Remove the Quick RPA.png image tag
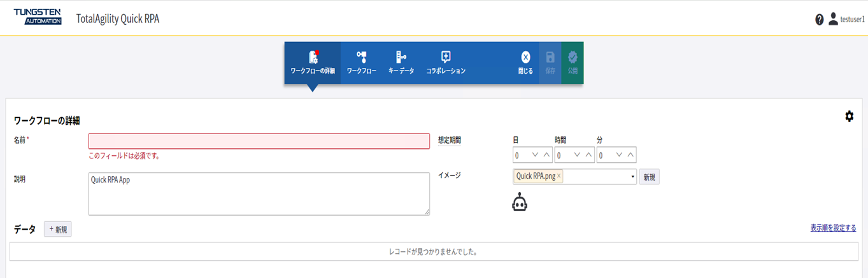This screenshot has width=868, height=278. 559,176
